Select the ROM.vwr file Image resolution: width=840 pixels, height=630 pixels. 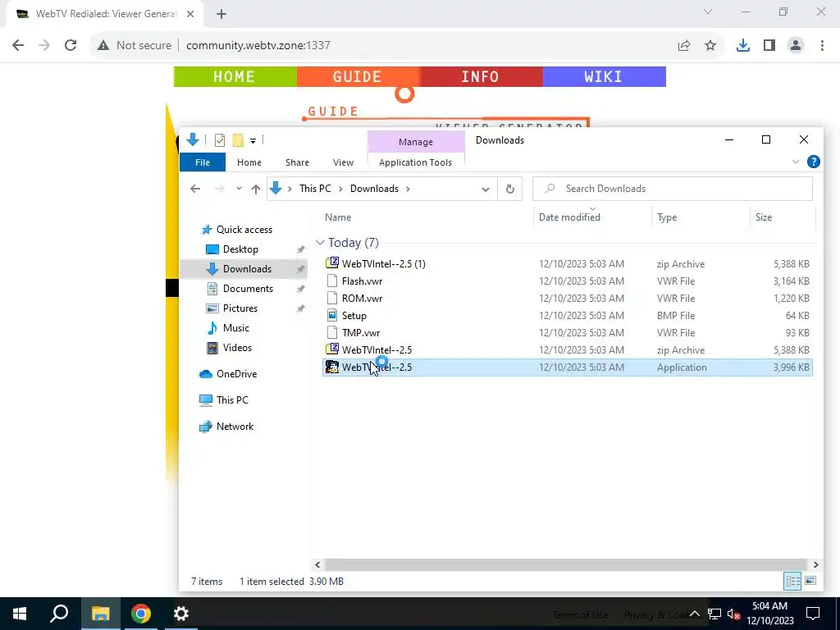(568, 299)
